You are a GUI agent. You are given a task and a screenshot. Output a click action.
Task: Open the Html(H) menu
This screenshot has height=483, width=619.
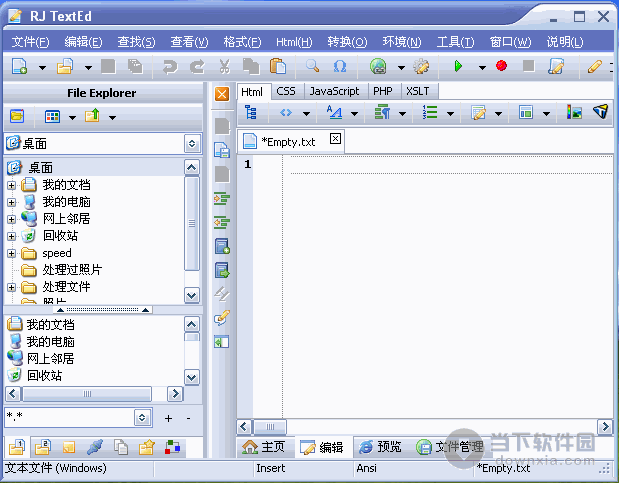[294, 41]
